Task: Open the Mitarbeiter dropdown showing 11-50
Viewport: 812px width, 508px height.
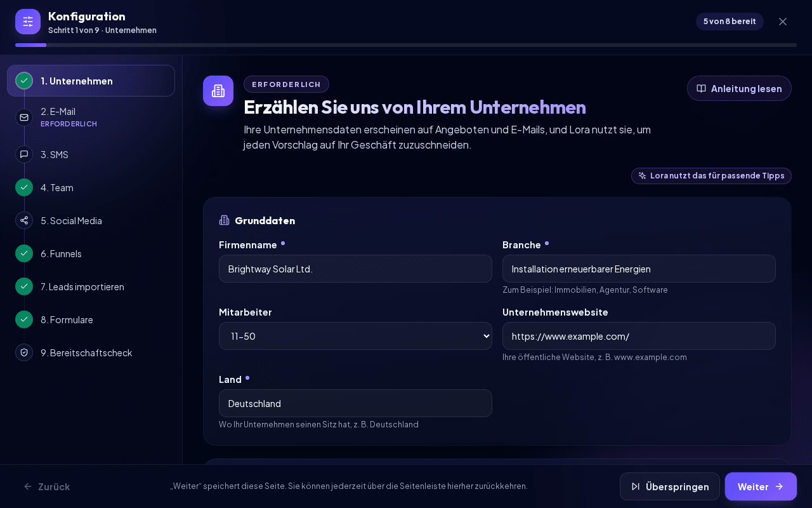Action: [x=355, y=336]
